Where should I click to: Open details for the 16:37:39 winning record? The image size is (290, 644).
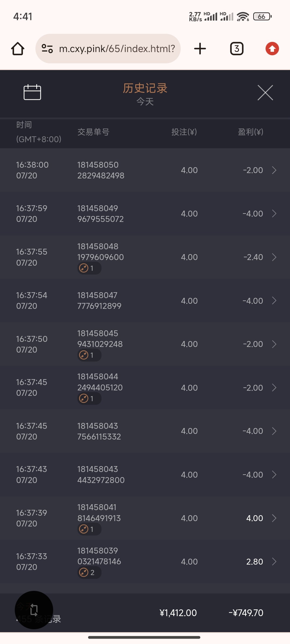(x=274, y=518)
